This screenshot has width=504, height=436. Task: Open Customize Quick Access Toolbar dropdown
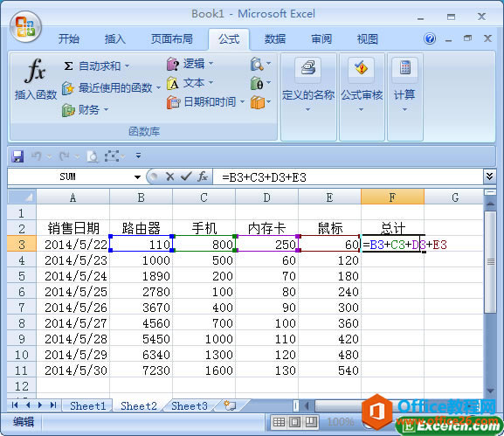click(139, 156)
